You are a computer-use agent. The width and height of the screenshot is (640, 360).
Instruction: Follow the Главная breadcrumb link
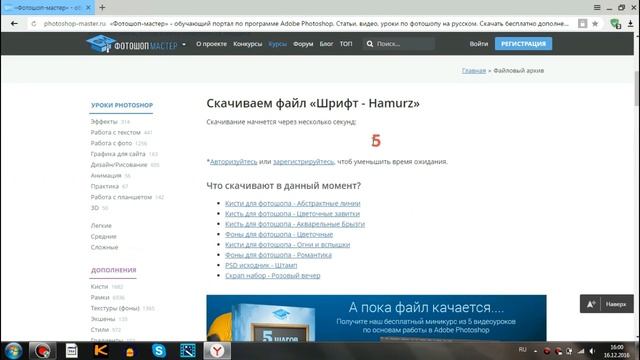tap(473, 71)
